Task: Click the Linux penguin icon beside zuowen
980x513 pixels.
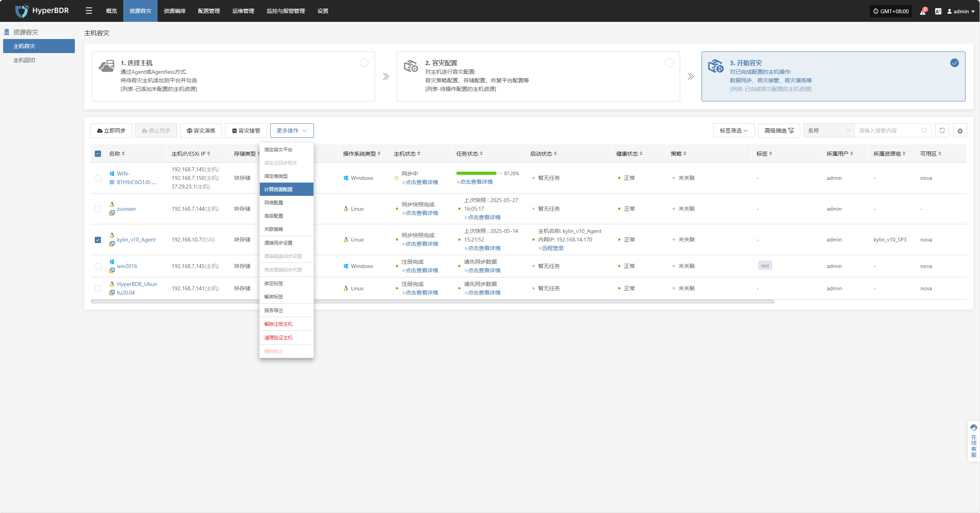Action: pyautogui.click(x=112, y=204)
